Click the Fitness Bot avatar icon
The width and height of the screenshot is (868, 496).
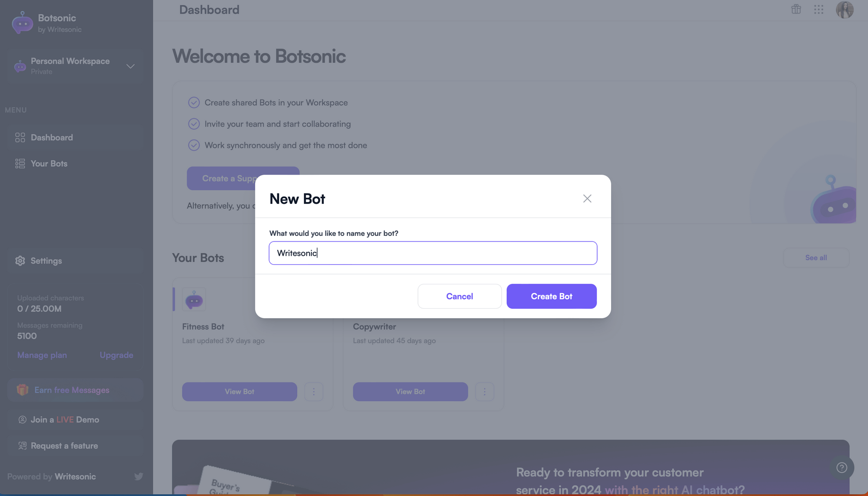pos(194,299)
